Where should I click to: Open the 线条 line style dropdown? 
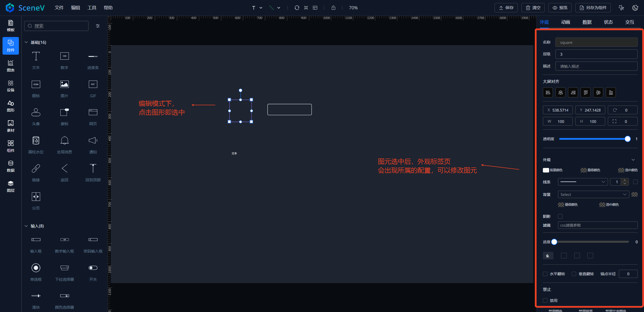pyautogui.click(x=583, y=182)
